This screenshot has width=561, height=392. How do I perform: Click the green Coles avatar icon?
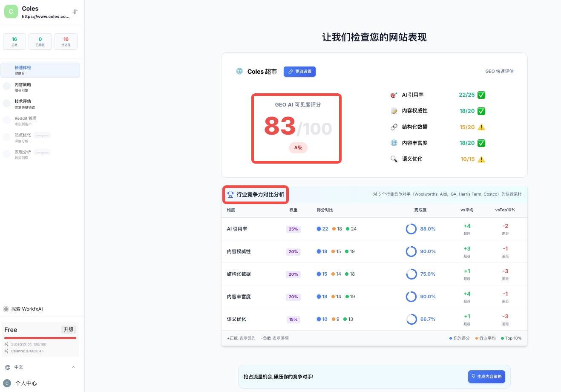11,12
